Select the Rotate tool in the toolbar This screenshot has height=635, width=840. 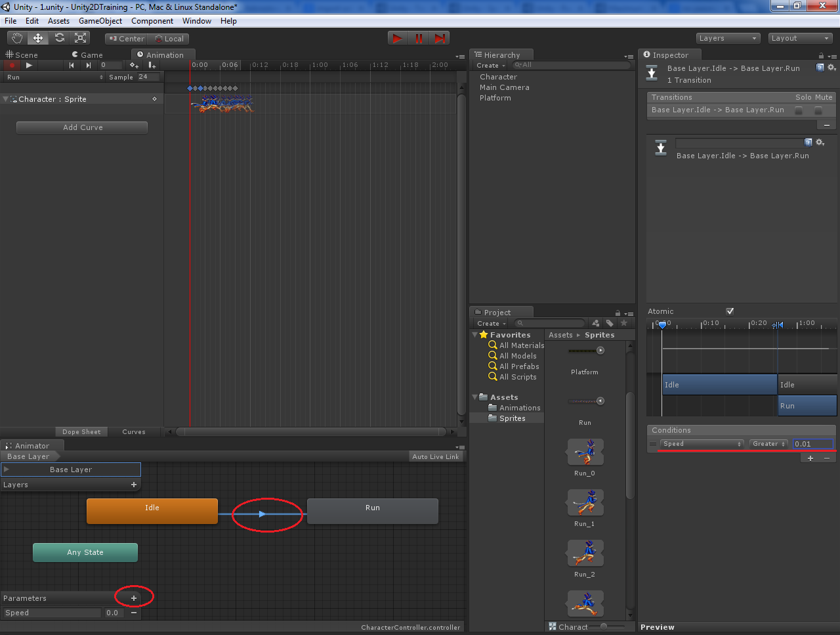coord(59,37)
